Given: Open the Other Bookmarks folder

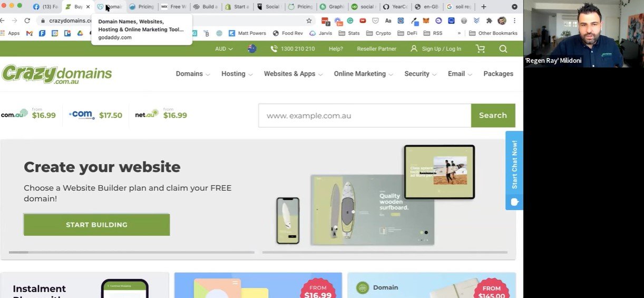Looking at the screenshot, I should pyautogui.click(x=493, y=33).
